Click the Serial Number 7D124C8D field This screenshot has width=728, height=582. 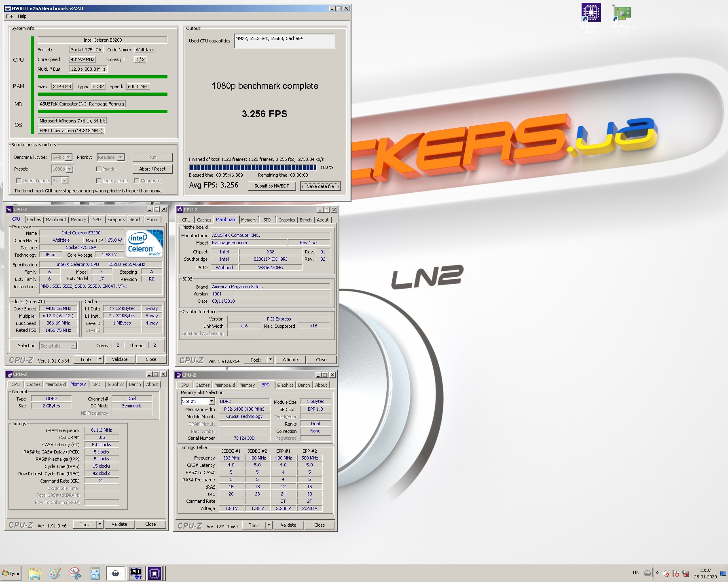pos(244,438)
